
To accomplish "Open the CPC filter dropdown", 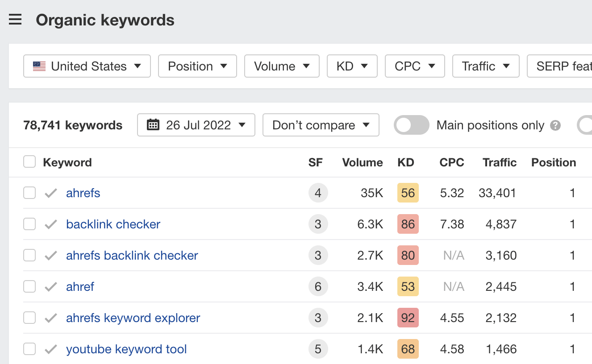I will [x=415, y=66].
